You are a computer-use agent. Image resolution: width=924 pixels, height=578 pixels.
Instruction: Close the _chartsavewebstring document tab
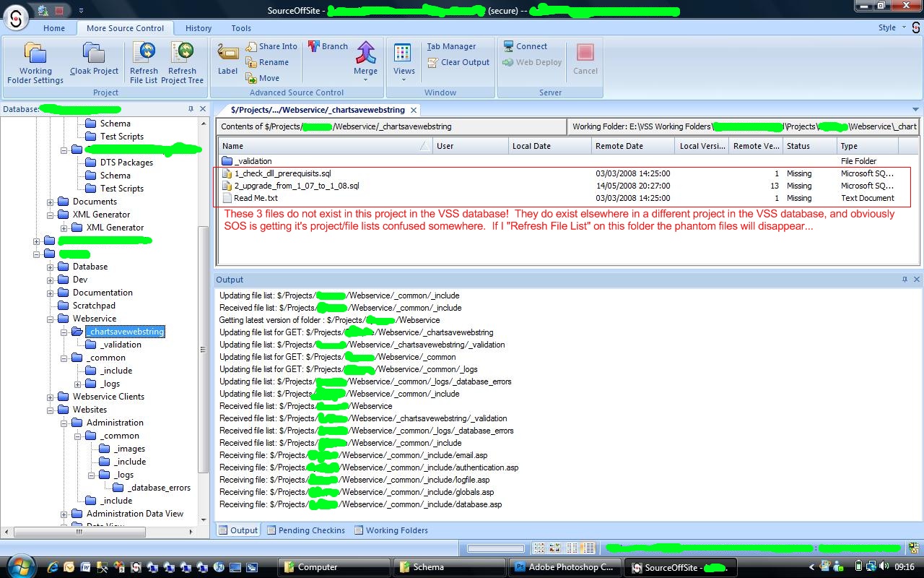(413, 110)
